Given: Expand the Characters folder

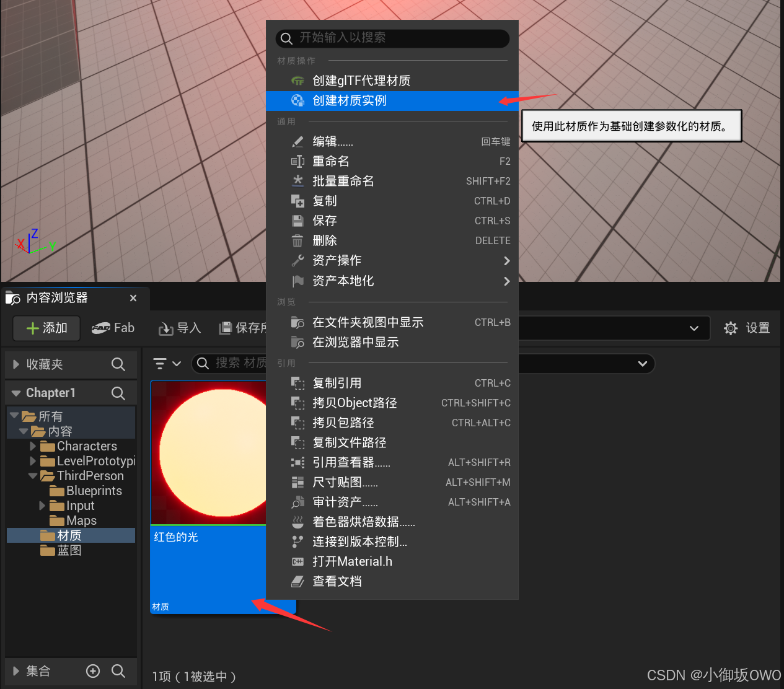Looking at the screenshot, I should click(33, 445).
